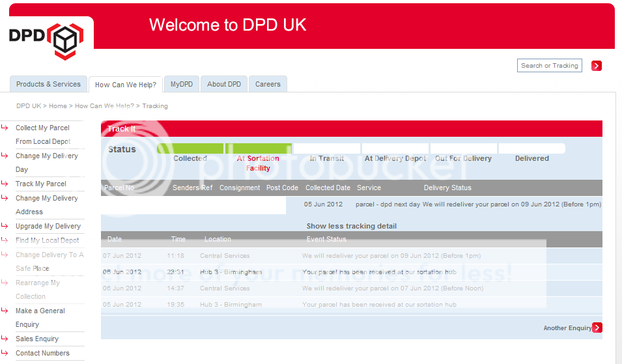Open Change Delivery To A Safe Place link
This screenshot has width=622, height=364.
(49, 261)
